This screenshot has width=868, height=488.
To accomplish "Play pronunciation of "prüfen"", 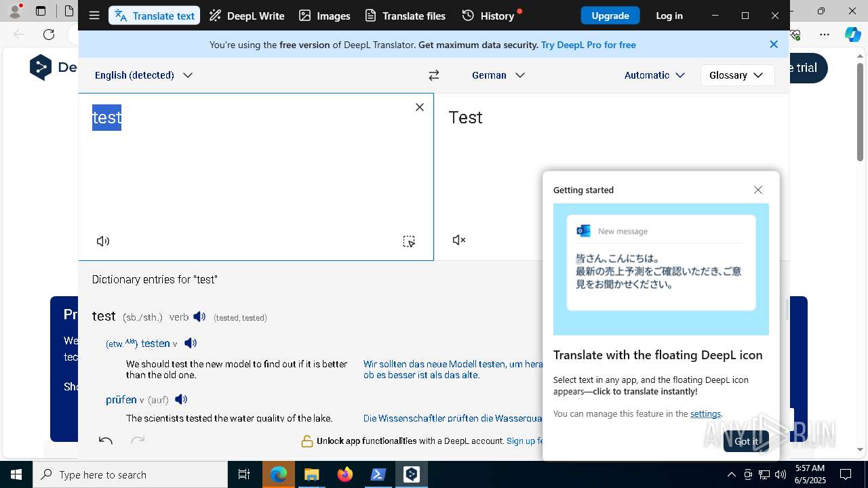I will click(181, 399).
